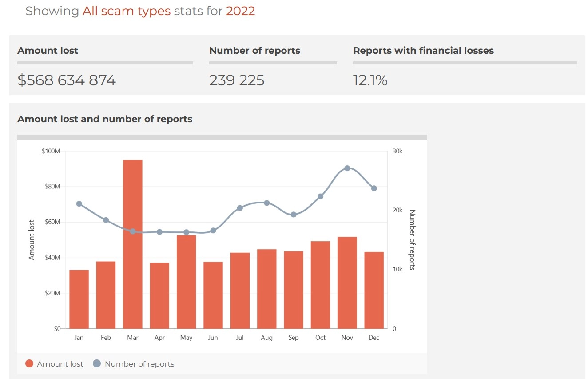Click the grey Number of reports legend circle

[97, 364]
